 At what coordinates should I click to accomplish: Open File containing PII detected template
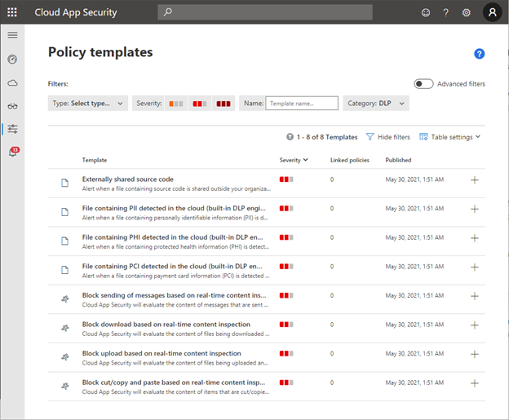click(174, 208)
